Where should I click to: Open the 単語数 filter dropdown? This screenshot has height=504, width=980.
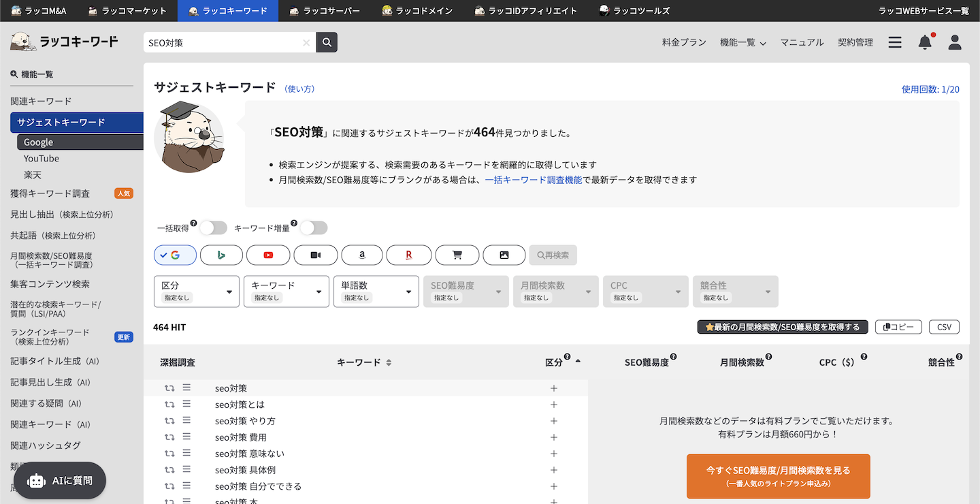click(376, 292)
